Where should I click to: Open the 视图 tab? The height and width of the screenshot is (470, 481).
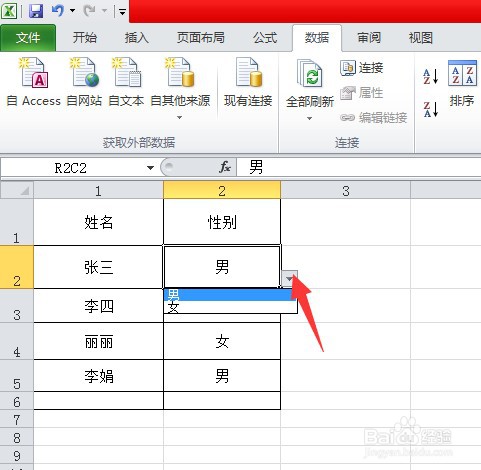(421, 38)
